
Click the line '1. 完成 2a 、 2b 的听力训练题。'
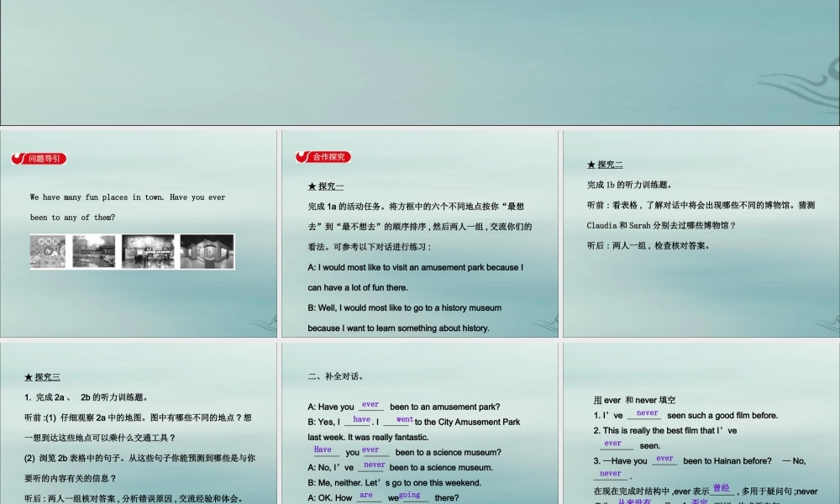coord(87,397)
